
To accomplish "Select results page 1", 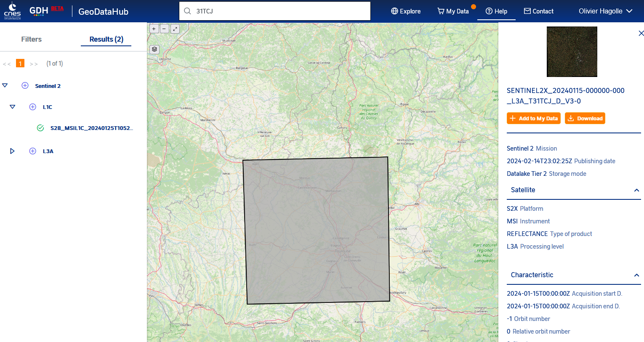I will 20,64.
